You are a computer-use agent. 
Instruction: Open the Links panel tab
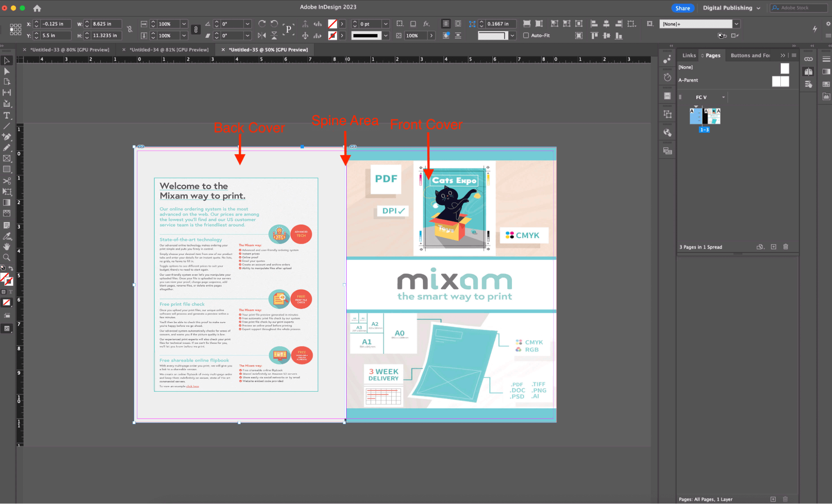(689, 55)
